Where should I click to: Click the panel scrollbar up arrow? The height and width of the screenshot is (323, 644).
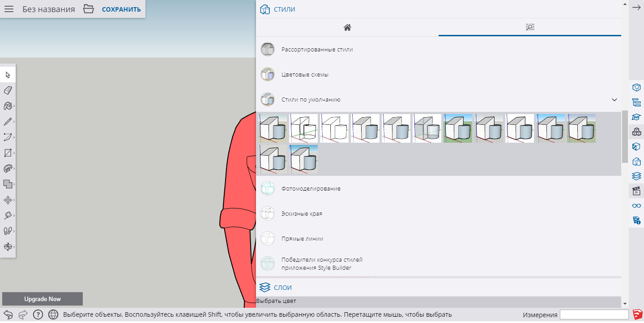click(625, 3)
